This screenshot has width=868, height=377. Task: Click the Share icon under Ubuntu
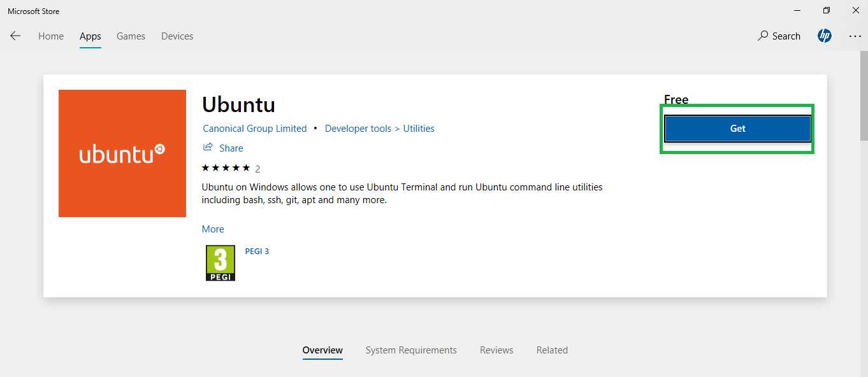(208, 148)
